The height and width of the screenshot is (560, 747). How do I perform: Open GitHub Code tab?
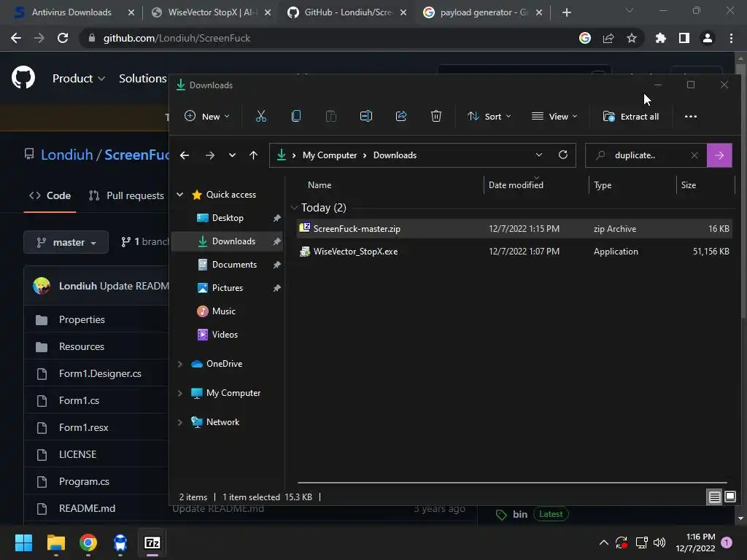pos(50,195)
